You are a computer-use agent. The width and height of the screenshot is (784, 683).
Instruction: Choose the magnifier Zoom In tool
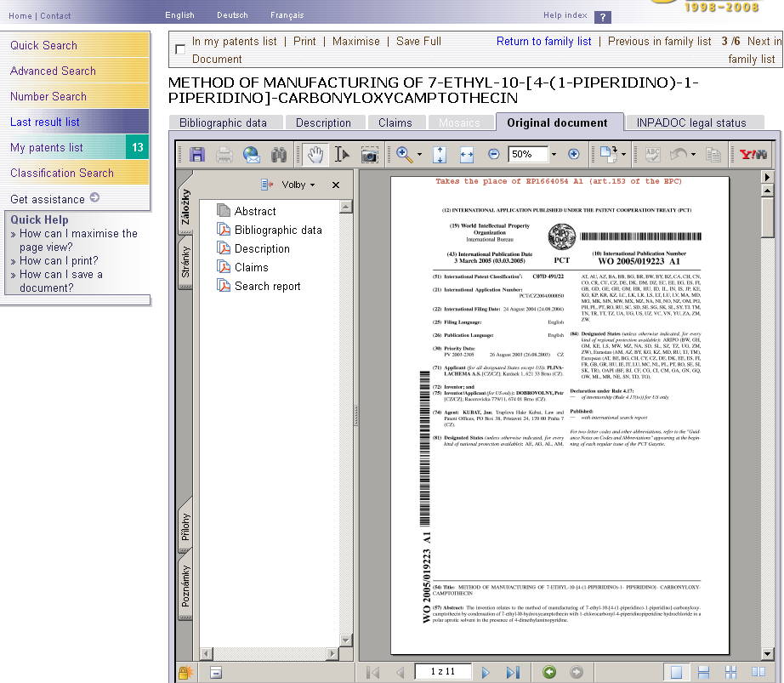[x=405, y=155]
